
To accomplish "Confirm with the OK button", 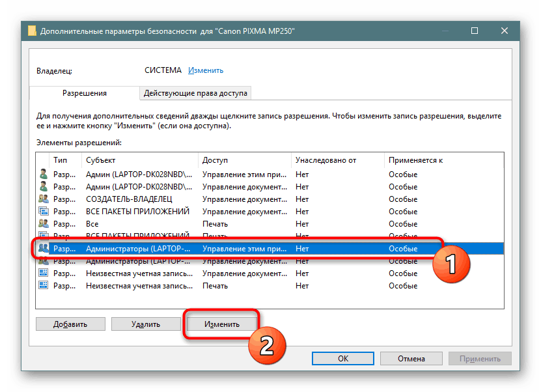I will [343, 359].
